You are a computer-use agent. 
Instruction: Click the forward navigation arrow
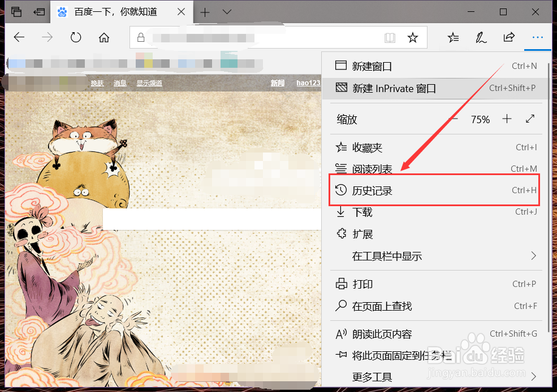[x=48, y=37]
